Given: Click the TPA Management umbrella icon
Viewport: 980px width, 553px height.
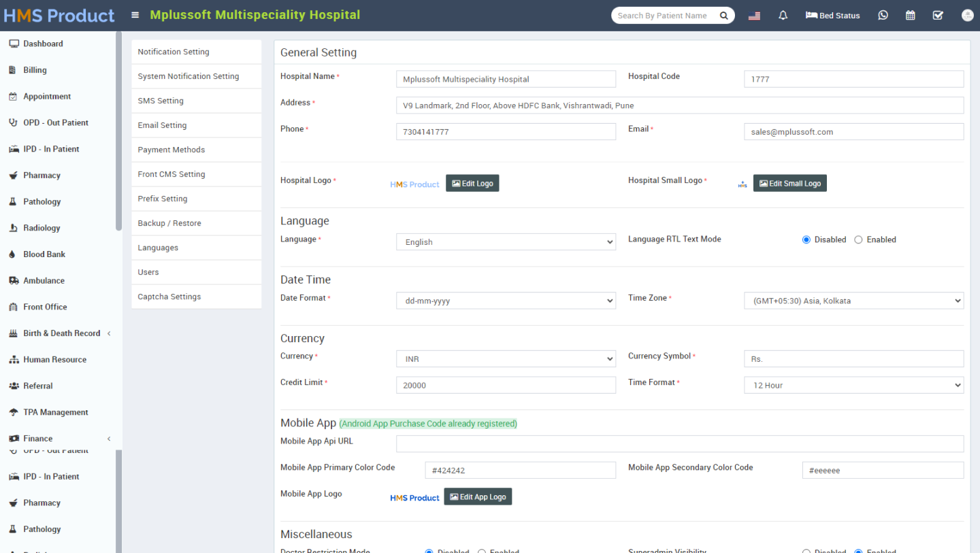Looking at the screenshot, I should click(x=13, y=412).
